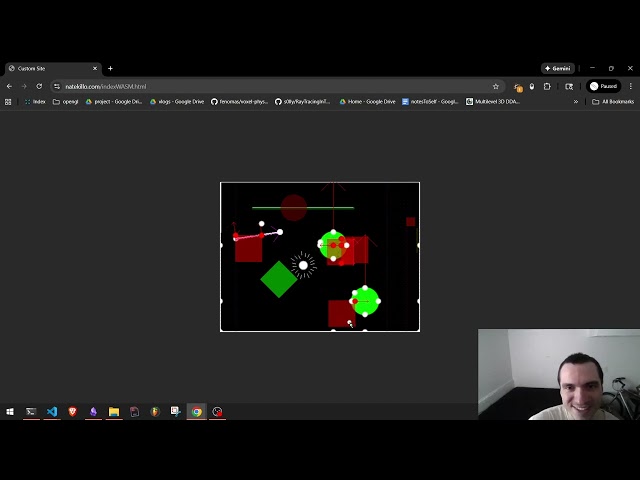This screenshot has width=640, height=480.
Task: Open the Paused profile button
Action: [604, 86]
